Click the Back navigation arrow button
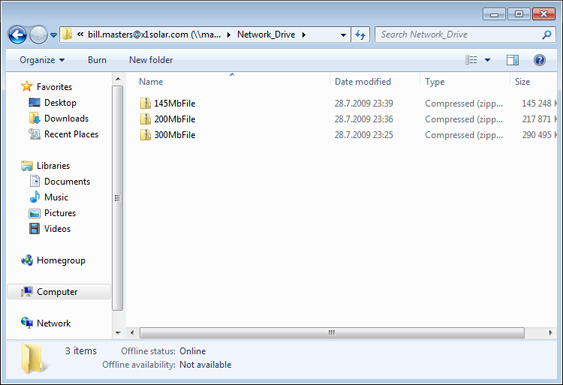 click(18, 35)
